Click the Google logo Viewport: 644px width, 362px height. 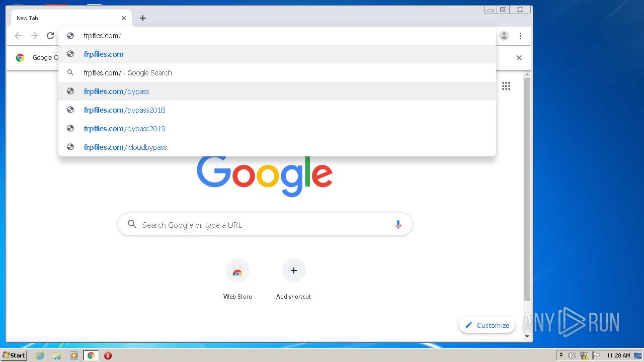click(x=265, y=176)
